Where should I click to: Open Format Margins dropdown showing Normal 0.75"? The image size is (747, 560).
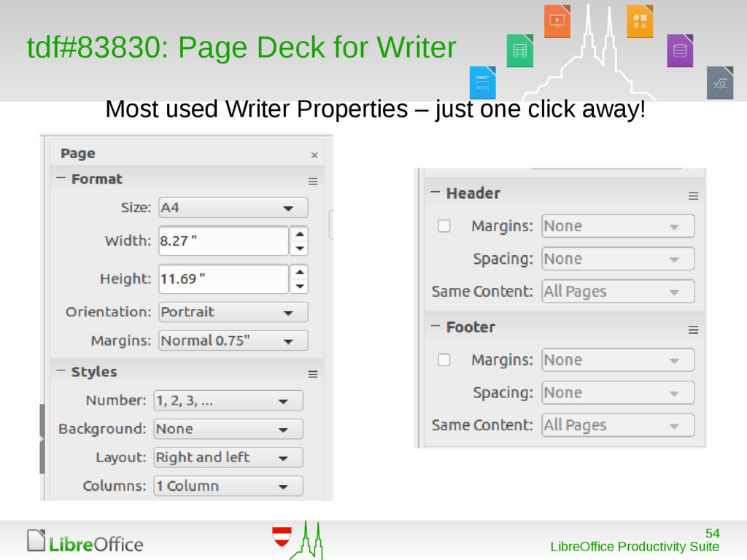(x=233, y=341)
